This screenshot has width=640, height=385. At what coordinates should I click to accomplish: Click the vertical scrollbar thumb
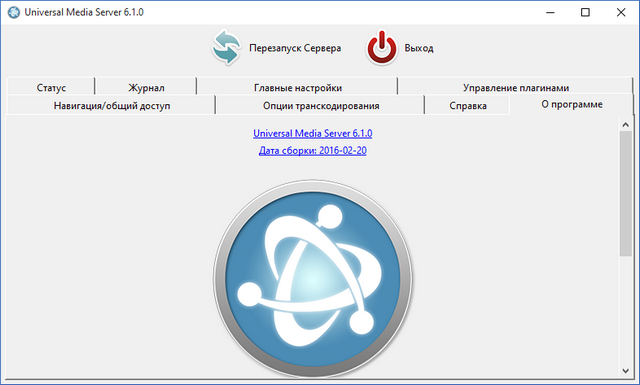tap(625, 194)
